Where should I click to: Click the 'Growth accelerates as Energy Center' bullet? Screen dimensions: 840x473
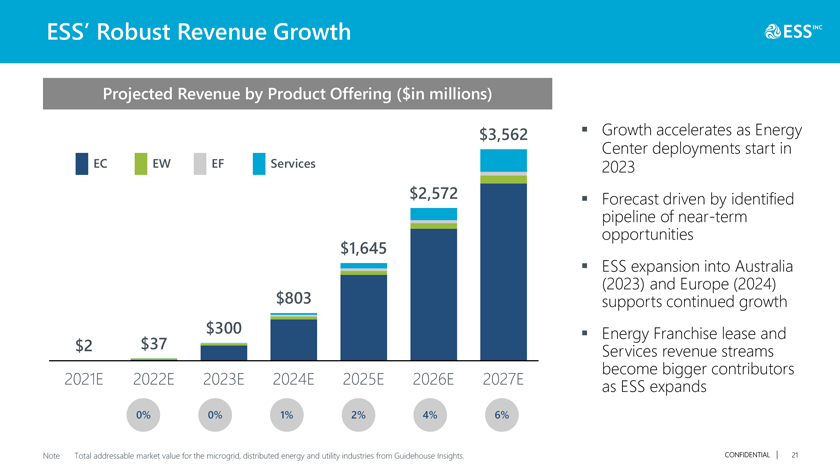click(702, 148)
